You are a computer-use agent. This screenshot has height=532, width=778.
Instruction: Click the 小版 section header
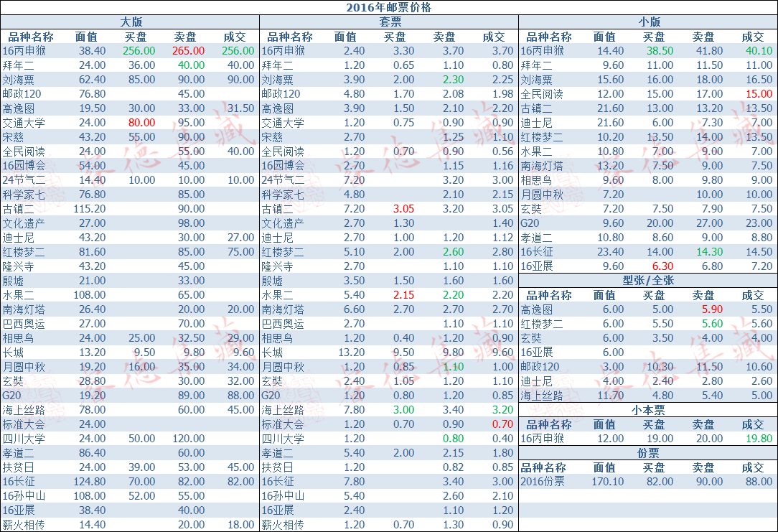[x=649, y=22]
